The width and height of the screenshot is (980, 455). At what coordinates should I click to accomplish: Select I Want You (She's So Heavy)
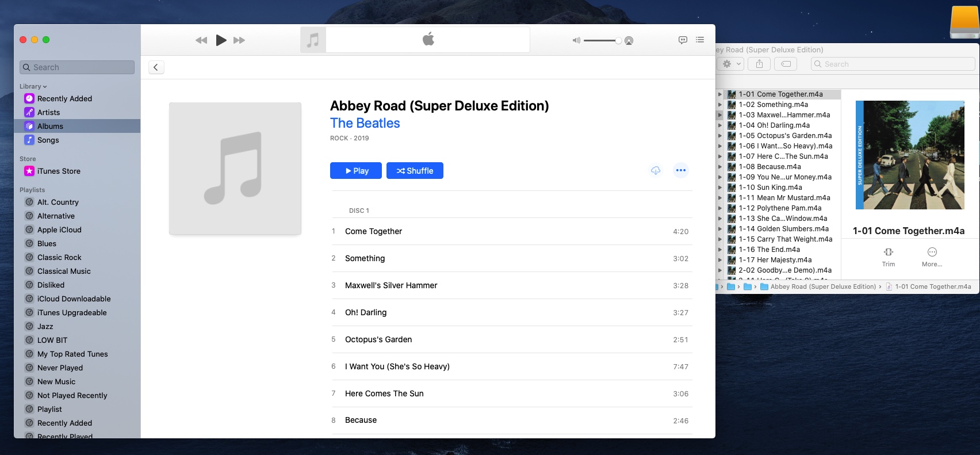[x=512, y=366]
